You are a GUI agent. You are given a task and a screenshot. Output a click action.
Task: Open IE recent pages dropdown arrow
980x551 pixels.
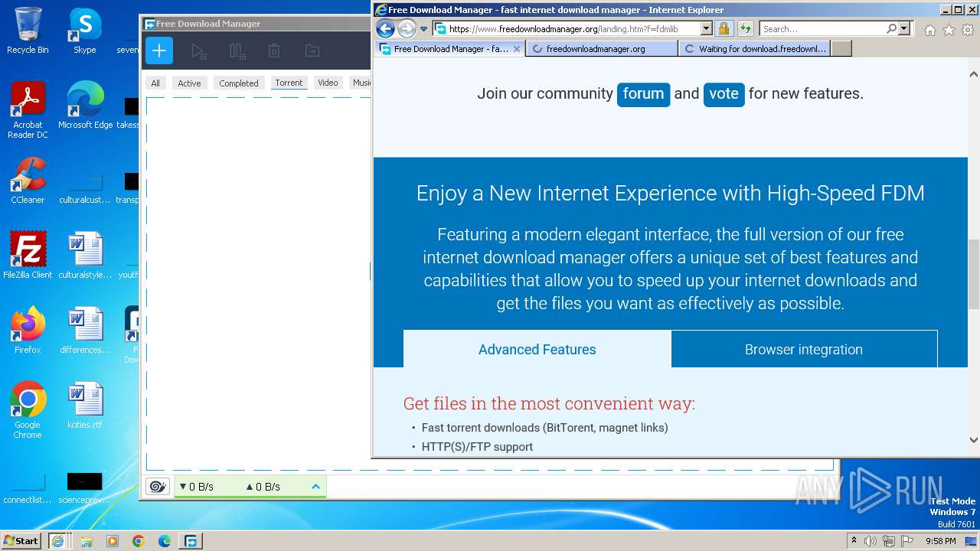pos(423,29)
